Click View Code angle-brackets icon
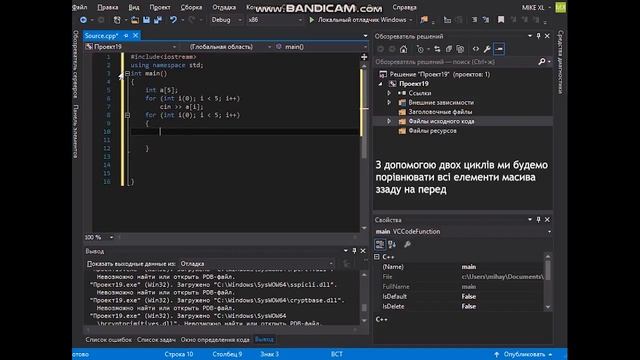 (476, 49)
